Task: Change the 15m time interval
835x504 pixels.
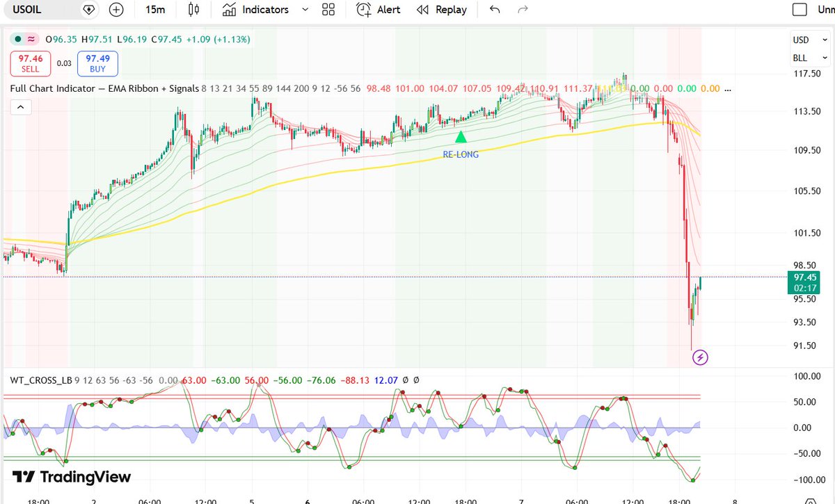Action: click(155, 10)
